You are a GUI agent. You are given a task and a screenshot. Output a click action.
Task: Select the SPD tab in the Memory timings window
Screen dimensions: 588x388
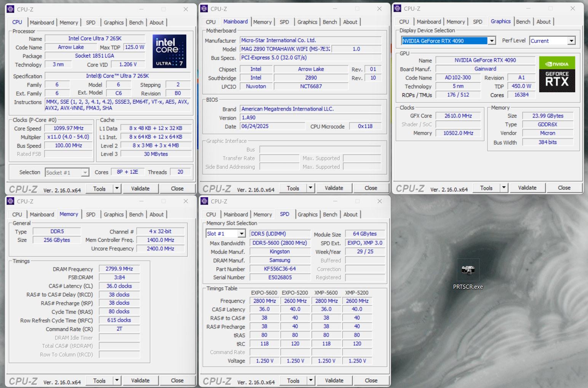coord(91,214)
